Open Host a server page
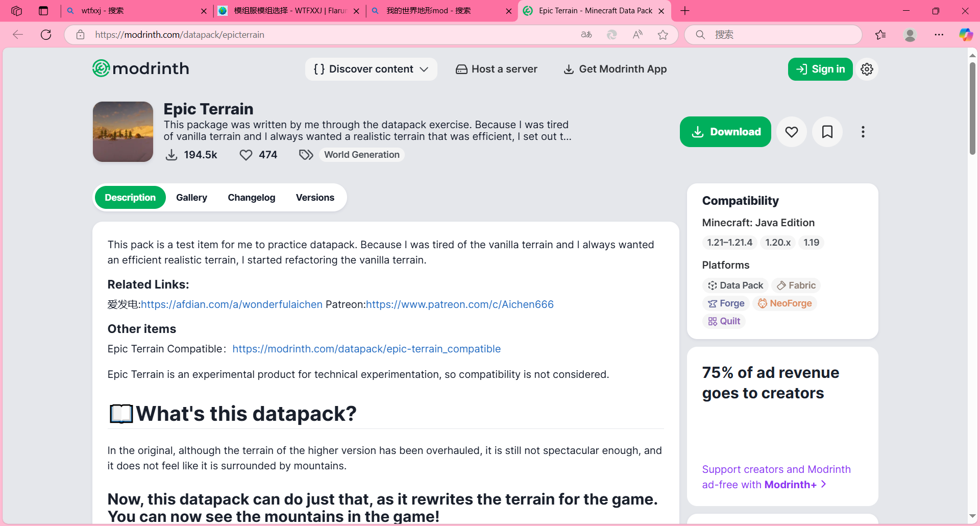 pos(497,69)
